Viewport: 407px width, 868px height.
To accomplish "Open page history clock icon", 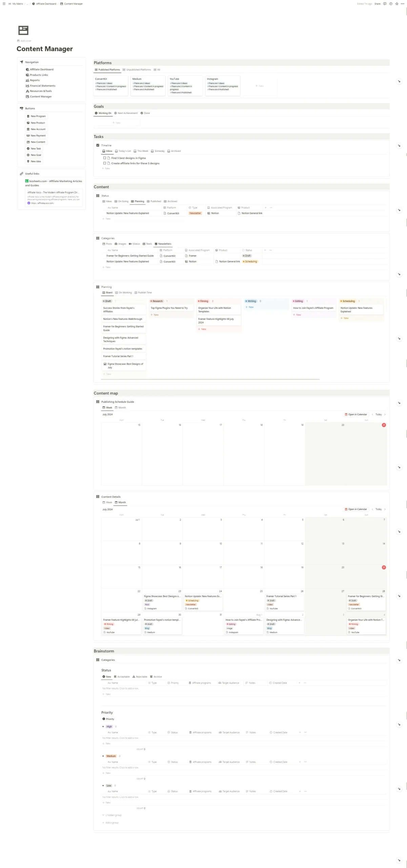I will (x=391, y=4).
